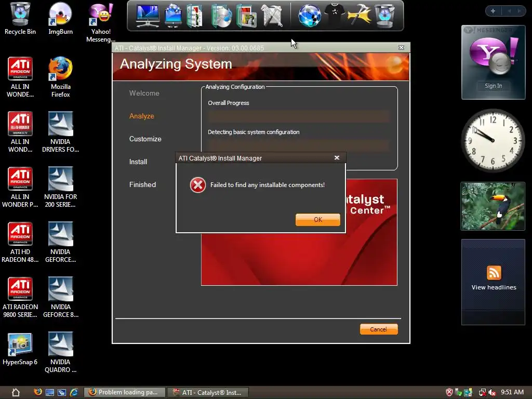Select the Install step in installer sidebar
The width and height of the screenshot is (532, 399).
click(x=138, y=162)
